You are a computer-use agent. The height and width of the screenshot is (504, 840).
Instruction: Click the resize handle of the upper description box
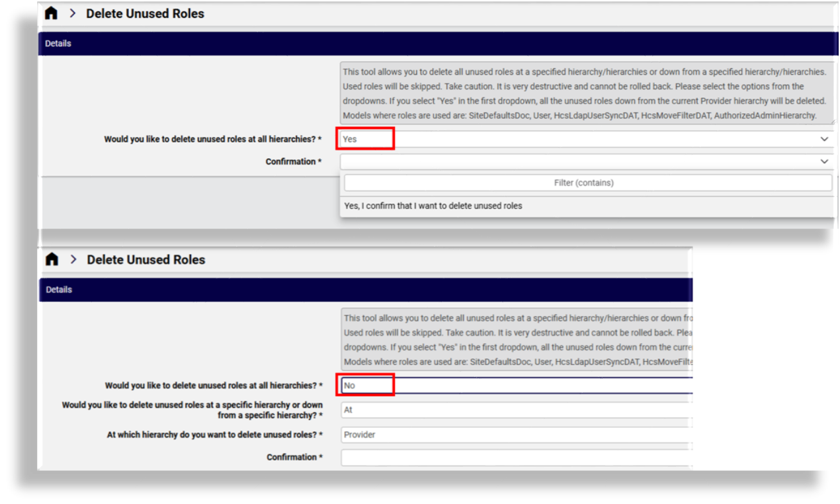coord(831,121)
